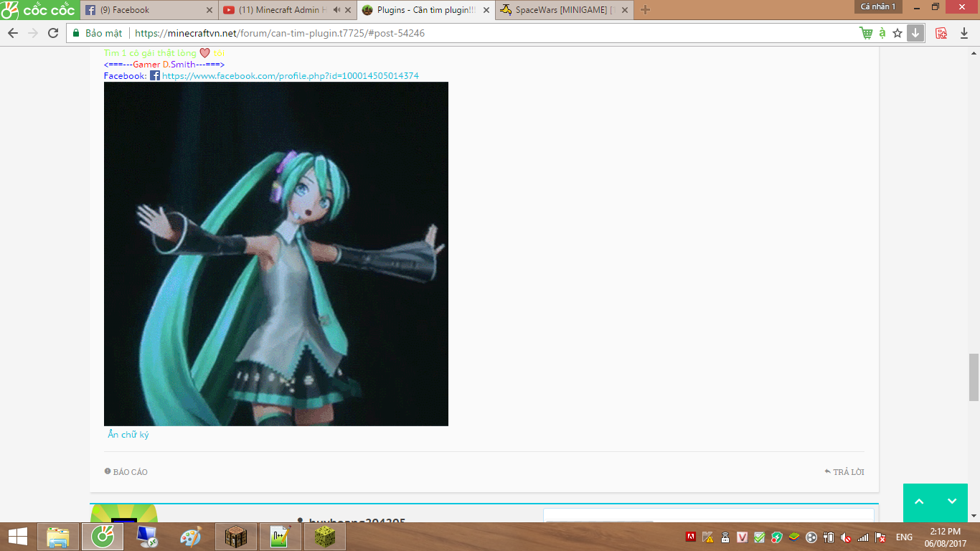Close the SpaceWars [MINIGAME] tab

624,10
